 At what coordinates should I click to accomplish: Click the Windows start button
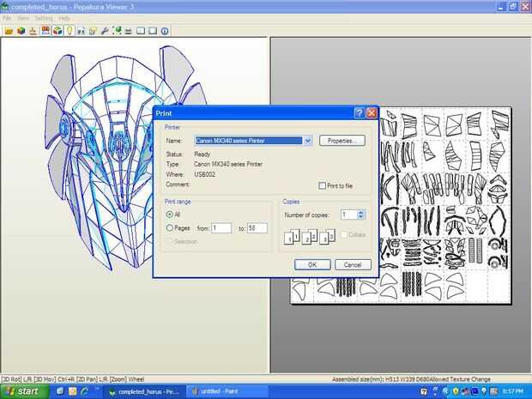click(x=24, y=391)
